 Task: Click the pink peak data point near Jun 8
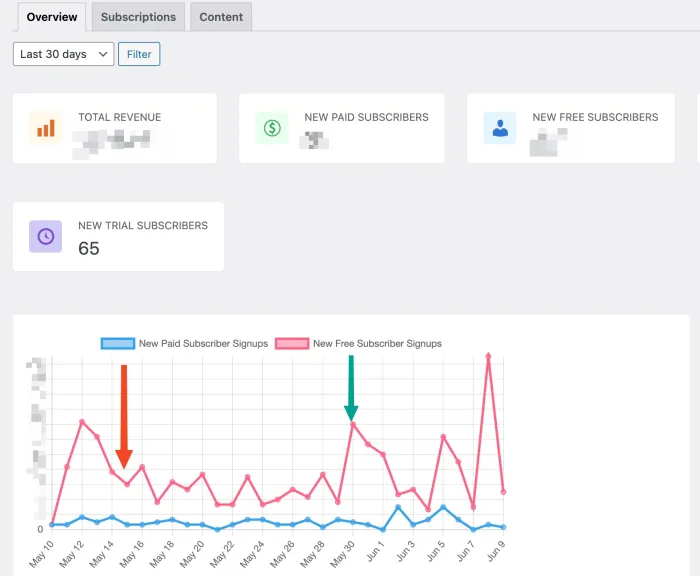pos(488,356)
